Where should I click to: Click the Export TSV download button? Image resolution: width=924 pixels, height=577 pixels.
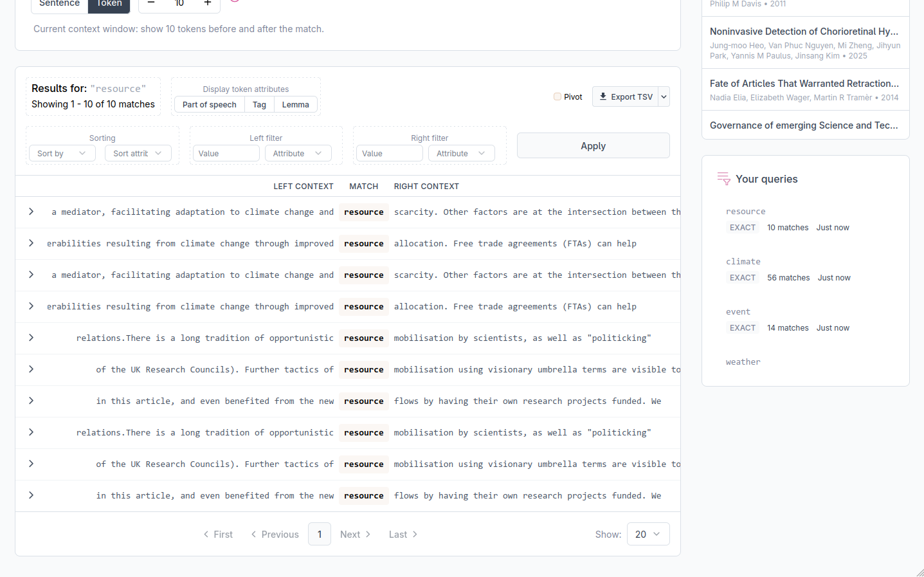(626, 97)
